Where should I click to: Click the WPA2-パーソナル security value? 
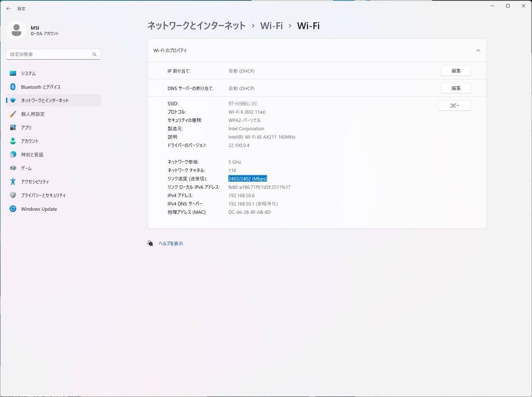[245, 120]
